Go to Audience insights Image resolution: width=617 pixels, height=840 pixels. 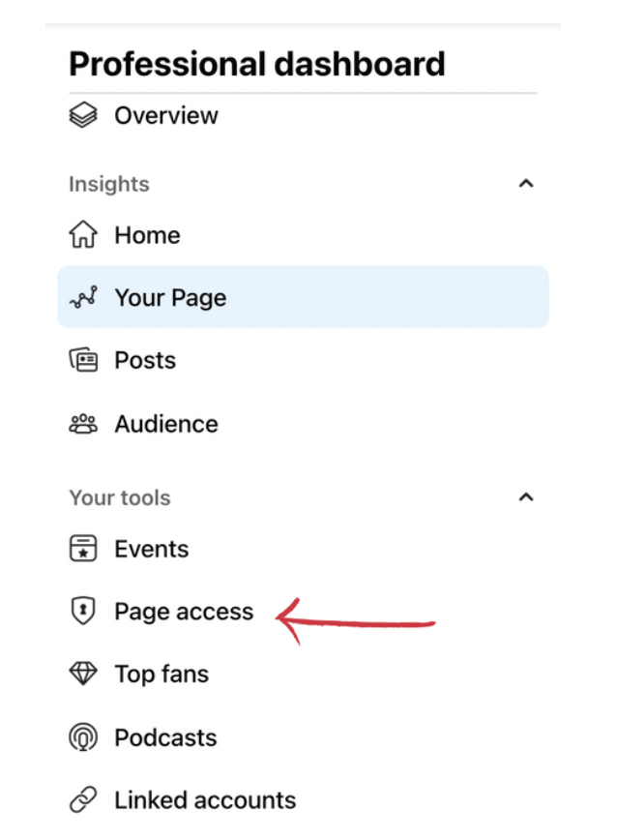click(304, 424)
